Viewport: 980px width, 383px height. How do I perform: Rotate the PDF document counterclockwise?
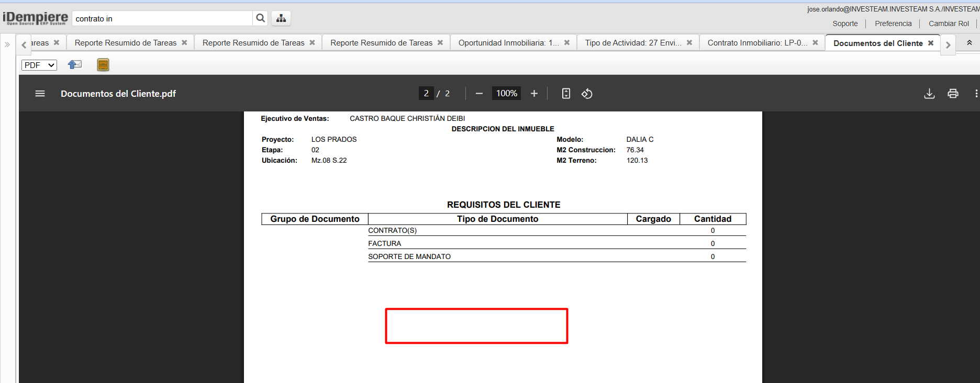click(587, 94)
